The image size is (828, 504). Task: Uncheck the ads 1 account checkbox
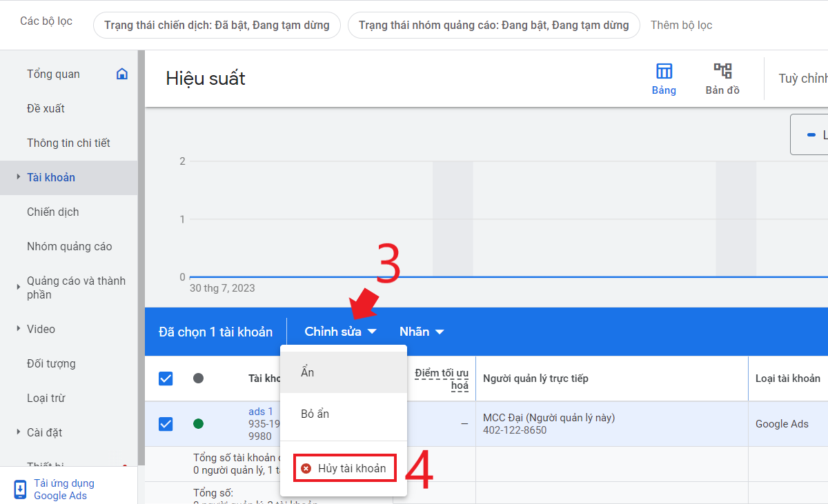166,423
